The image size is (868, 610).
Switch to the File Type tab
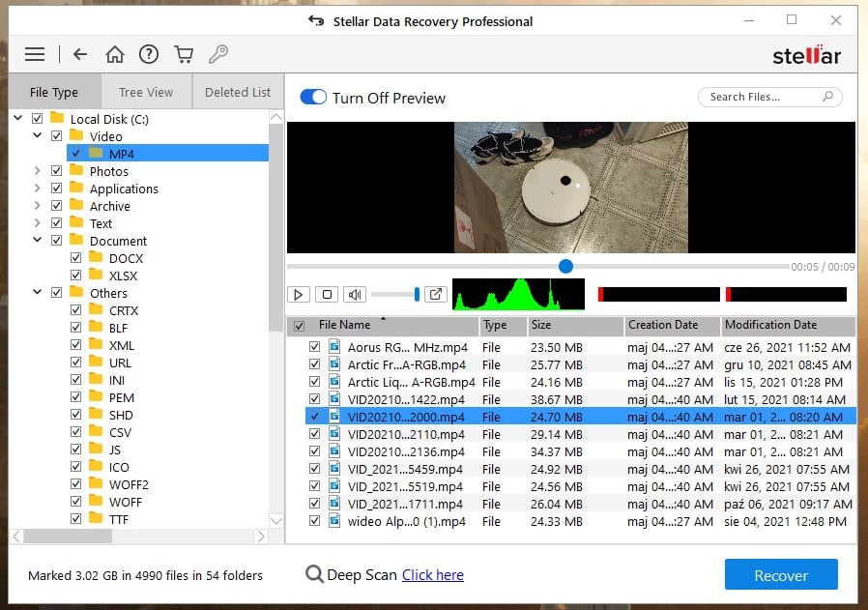54,92
